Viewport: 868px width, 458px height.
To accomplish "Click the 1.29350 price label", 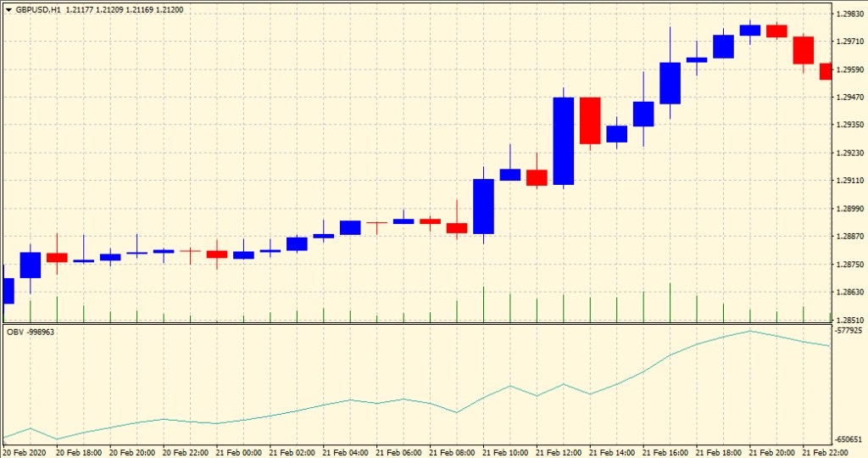I will [x=849, y=126].
